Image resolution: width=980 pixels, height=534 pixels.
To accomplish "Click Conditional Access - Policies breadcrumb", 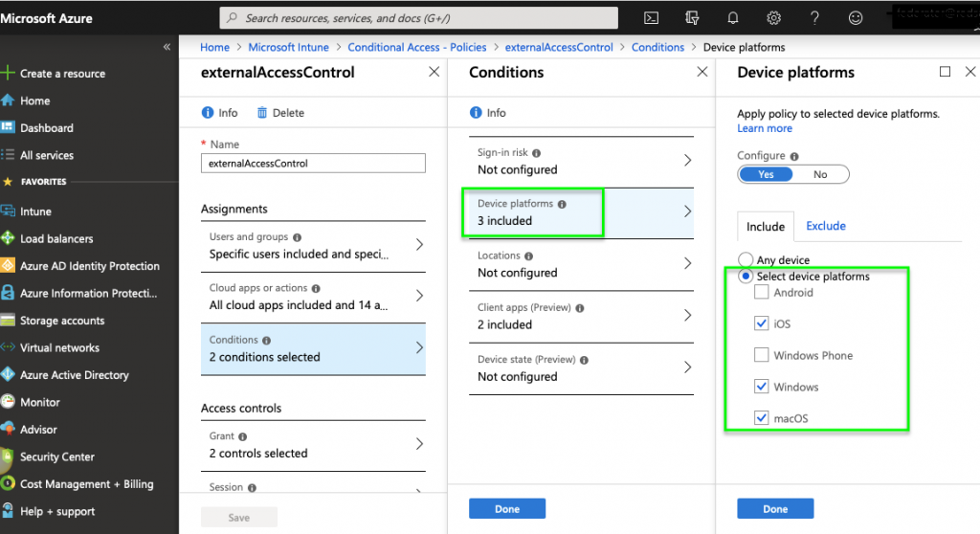I will (416, 47).
